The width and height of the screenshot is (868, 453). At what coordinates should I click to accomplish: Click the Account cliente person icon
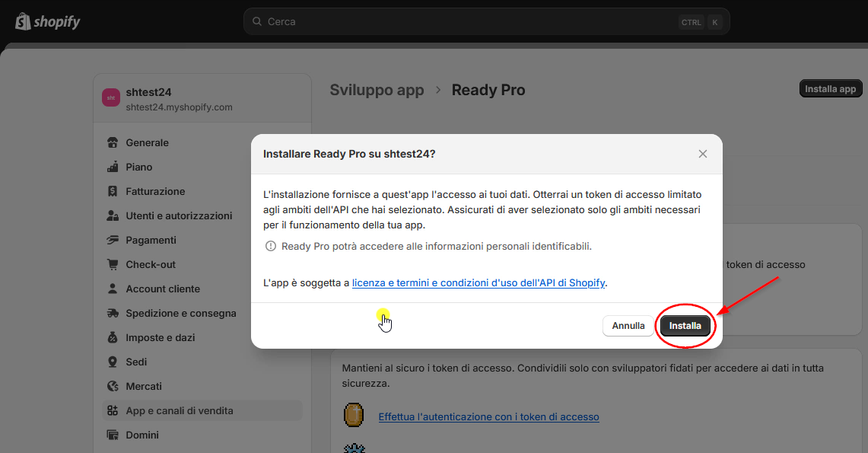[x=113, y=289]
